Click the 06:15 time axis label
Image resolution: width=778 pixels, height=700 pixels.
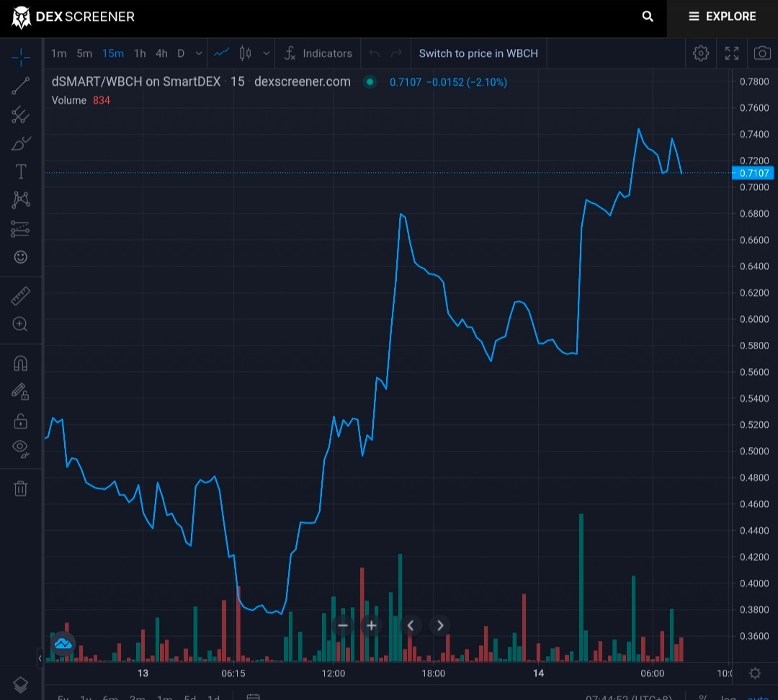click(233, 673)
